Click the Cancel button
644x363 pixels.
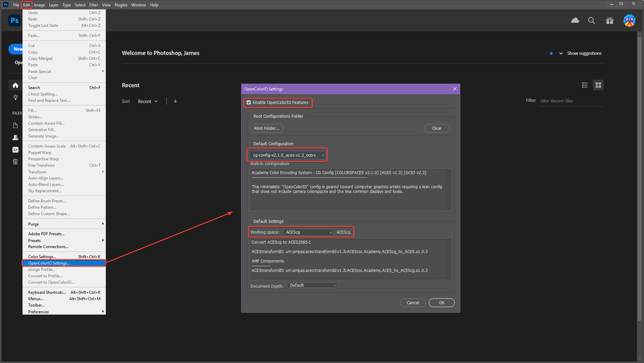413,303
